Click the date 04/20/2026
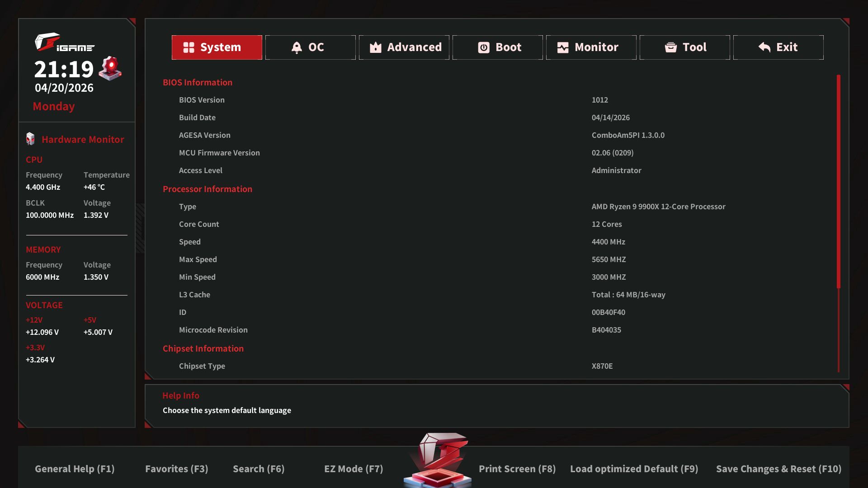868x488 pixels. (64, 88)
